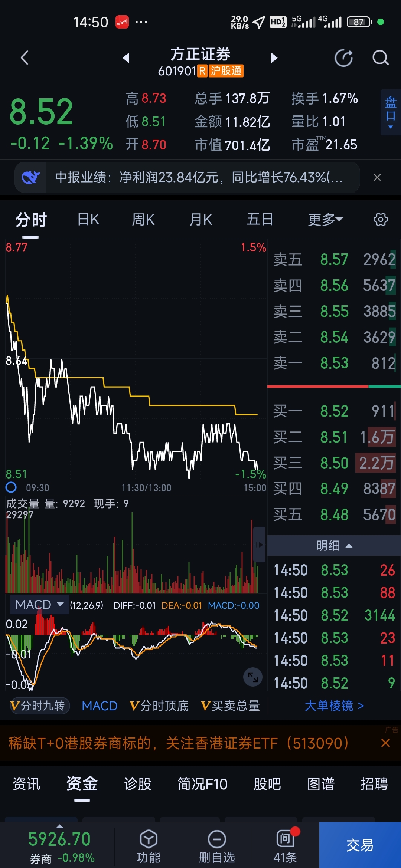Open chart settings gear

click(381, 220)
